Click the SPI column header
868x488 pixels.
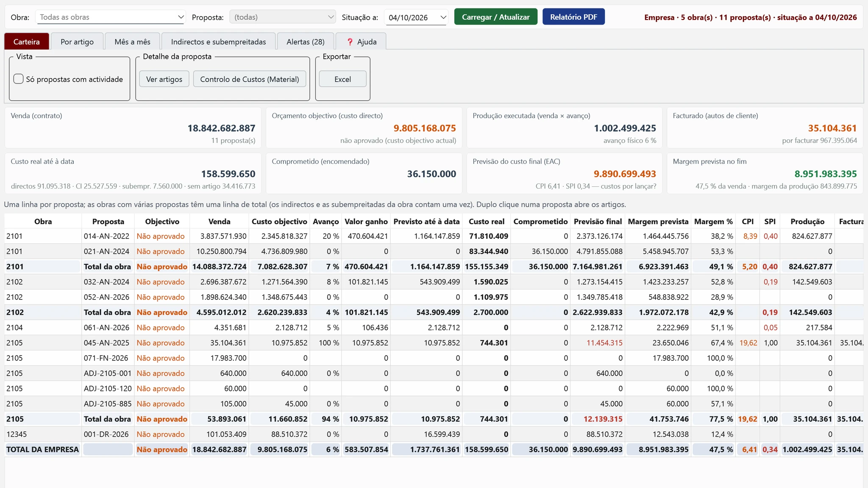pyautogui.click(x=770, y=222)
